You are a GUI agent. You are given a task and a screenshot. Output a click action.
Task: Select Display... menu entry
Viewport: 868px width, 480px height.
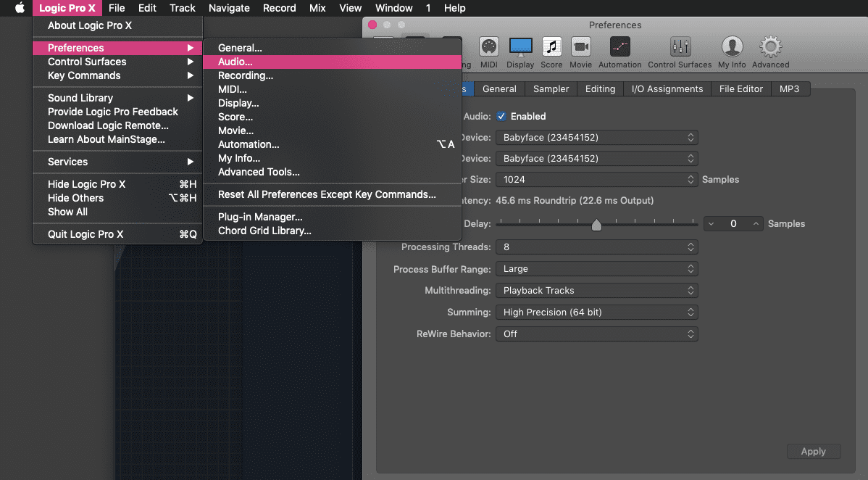click(332, 103)
